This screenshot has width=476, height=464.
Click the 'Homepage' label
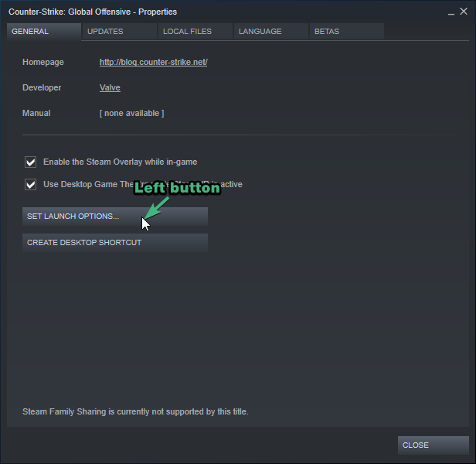(43, 62)
